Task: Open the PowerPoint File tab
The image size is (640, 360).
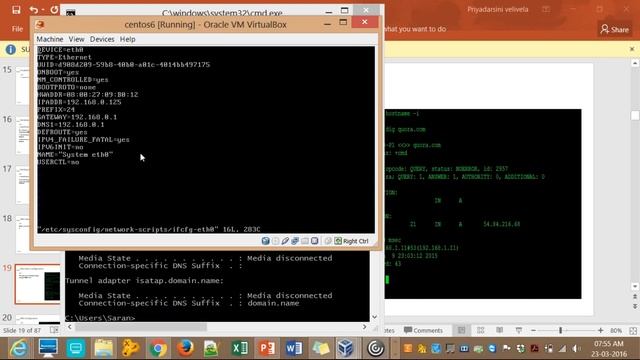Action: [17, 29]
